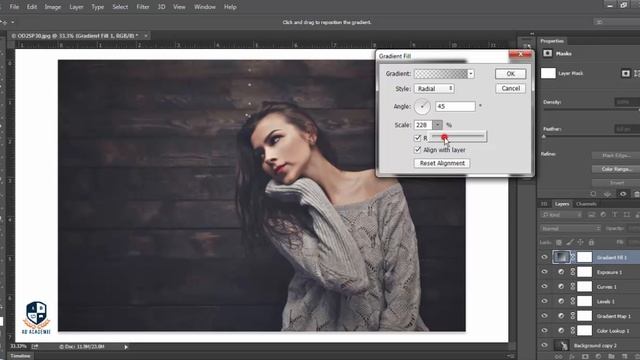
Task: Click the Feather slider handle
Action: tap(544, 137)
